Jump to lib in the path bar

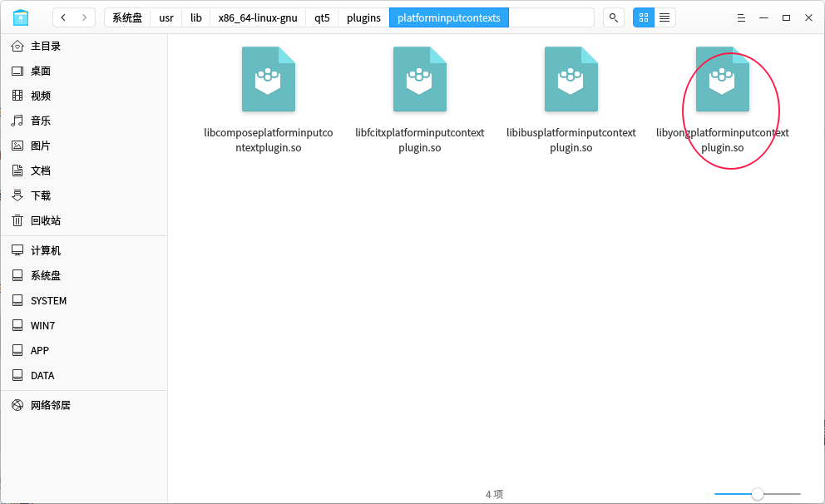[196, 18]
